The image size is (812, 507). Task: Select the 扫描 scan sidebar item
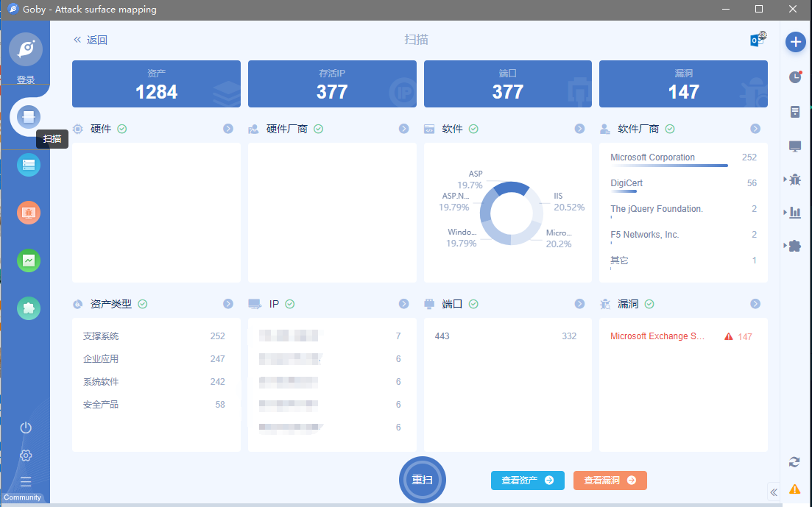[29, 116]
